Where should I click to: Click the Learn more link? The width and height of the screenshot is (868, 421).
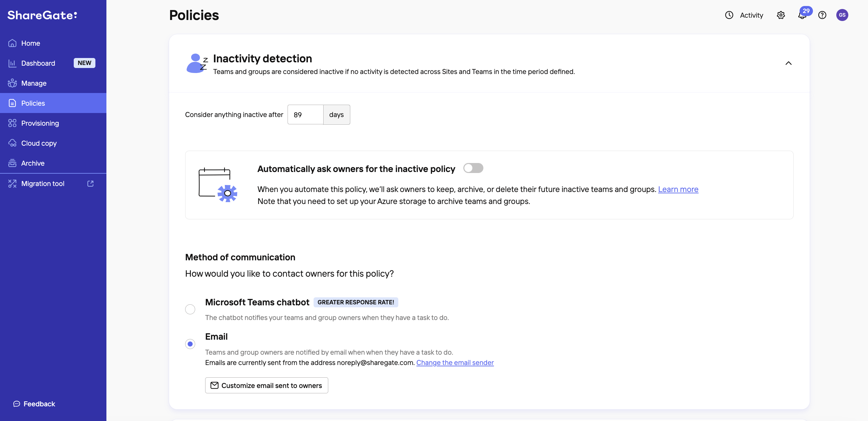pyautogui.click(x=678, y=189)
